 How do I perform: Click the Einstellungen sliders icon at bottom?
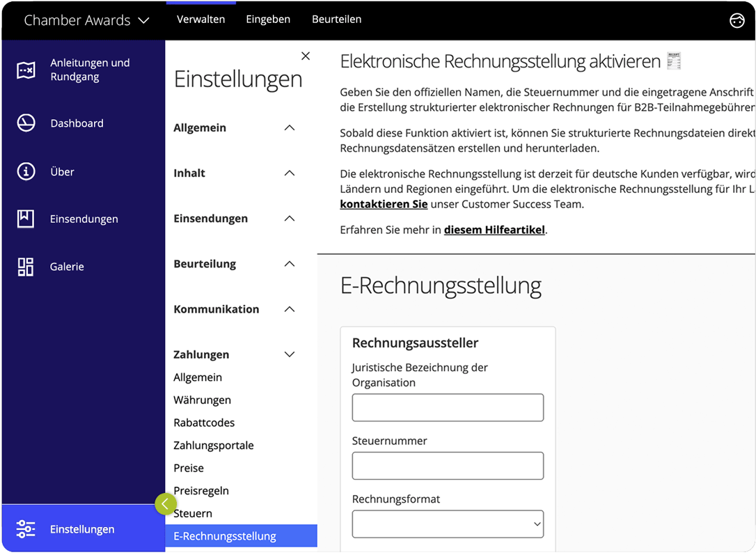coord(26,529)
